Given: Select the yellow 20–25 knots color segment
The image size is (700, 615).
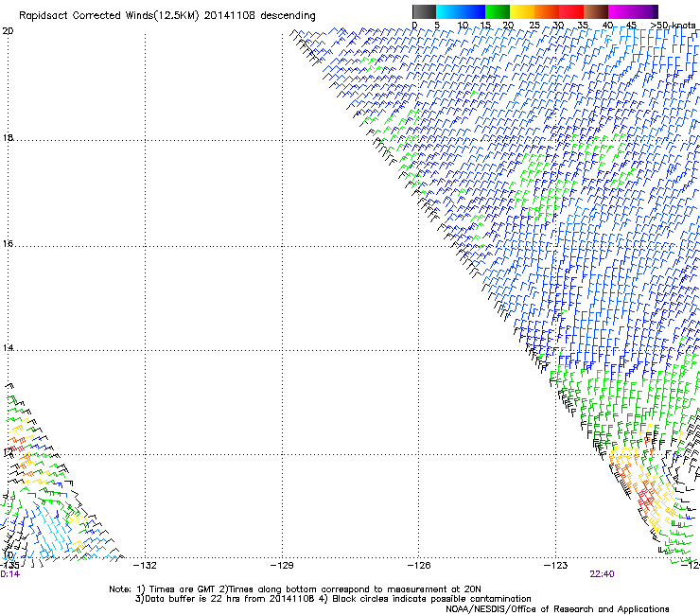Looking at the screenshot, I should point(522,11).
